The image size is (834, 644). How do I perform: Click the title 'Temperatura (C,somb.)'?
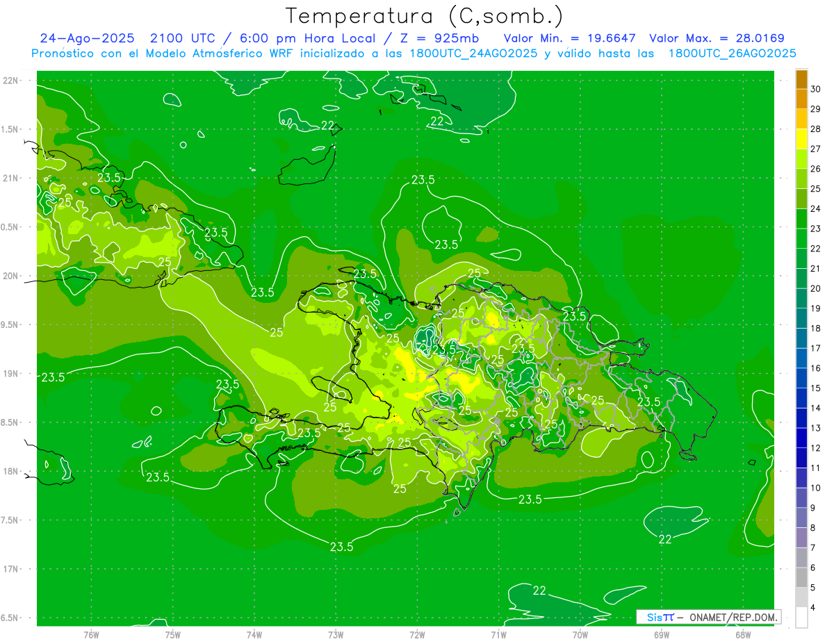[x=425, y=16]
